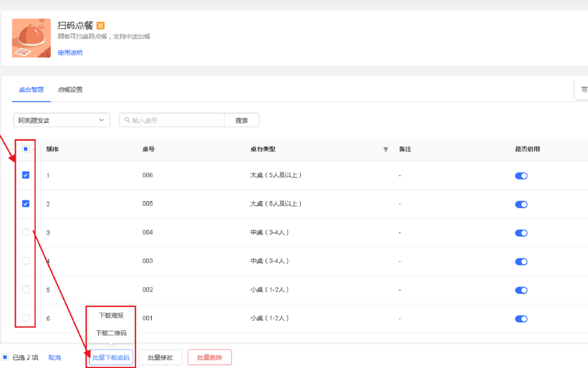Expand the small arrow beside header checkbox

coord(33,149)
